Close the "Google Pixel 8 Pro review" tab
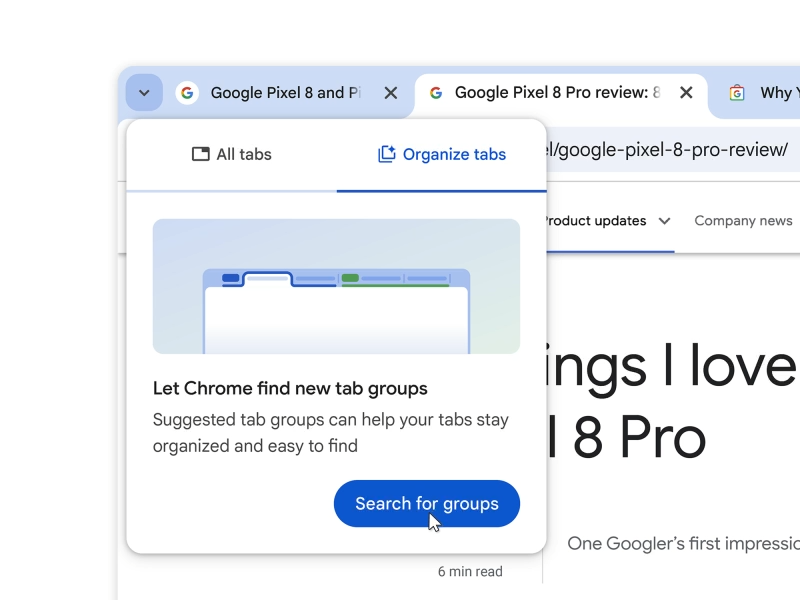Viewport: 800px width, 600px height. pos(686,92)
